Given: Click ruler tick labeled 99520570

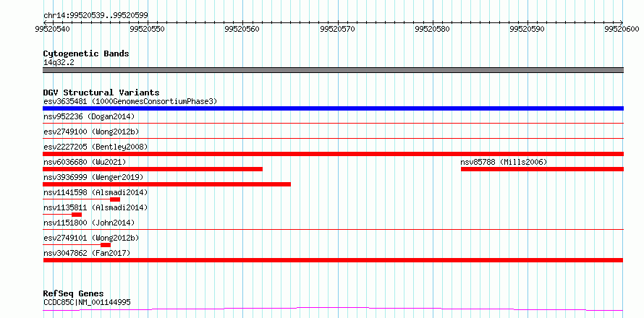Looking at the screenshot, I should tap(338, 28).
